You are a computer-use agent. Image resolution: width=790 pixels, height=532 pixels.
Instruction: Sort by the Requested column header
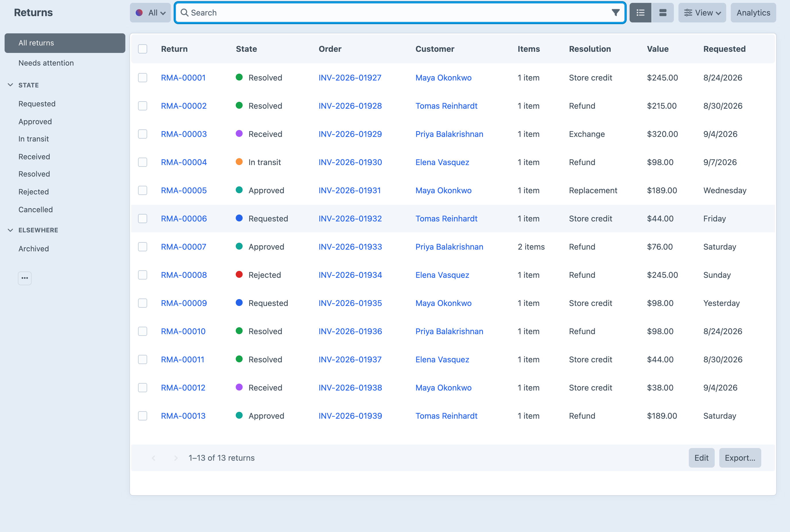[724, 49]
